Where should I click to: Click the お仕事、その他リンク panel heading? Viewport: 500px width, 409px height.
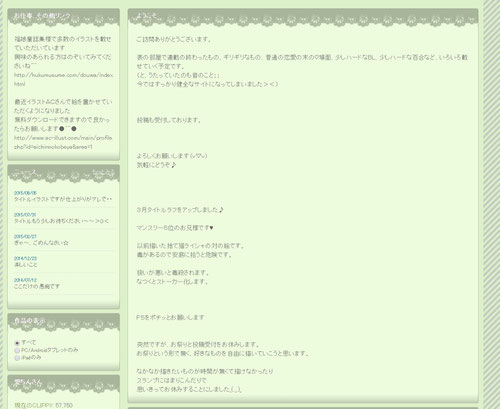[x=42, y=16]
